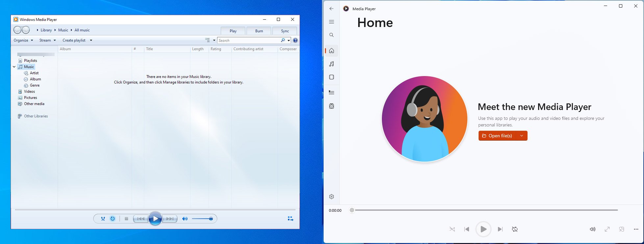Click Previous track in Windows Media Player
Screen dimensions: 644x244
[x=140, y=219]
